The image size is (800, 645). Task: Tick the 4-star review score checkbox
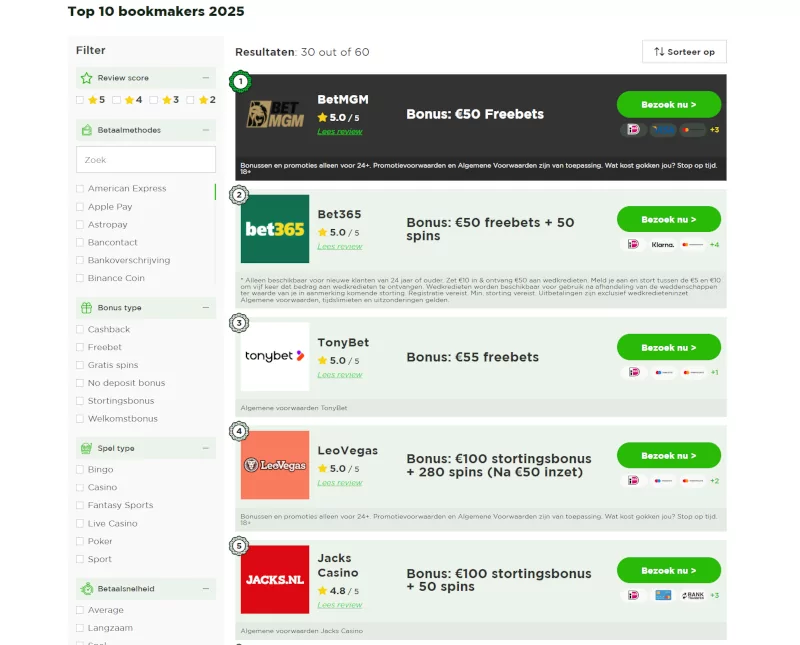click(x=116, y=100)
